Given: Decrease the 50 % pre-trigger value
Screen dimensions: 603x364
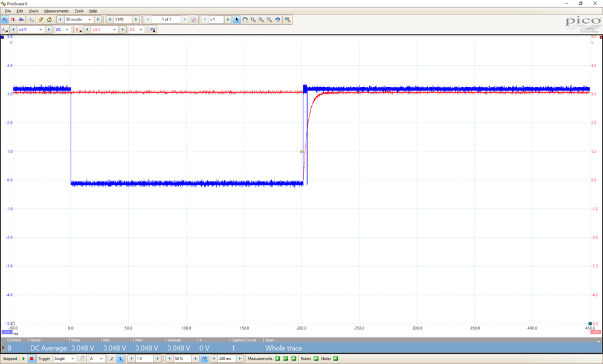Looking at the screenshot, I should point(169,359).
